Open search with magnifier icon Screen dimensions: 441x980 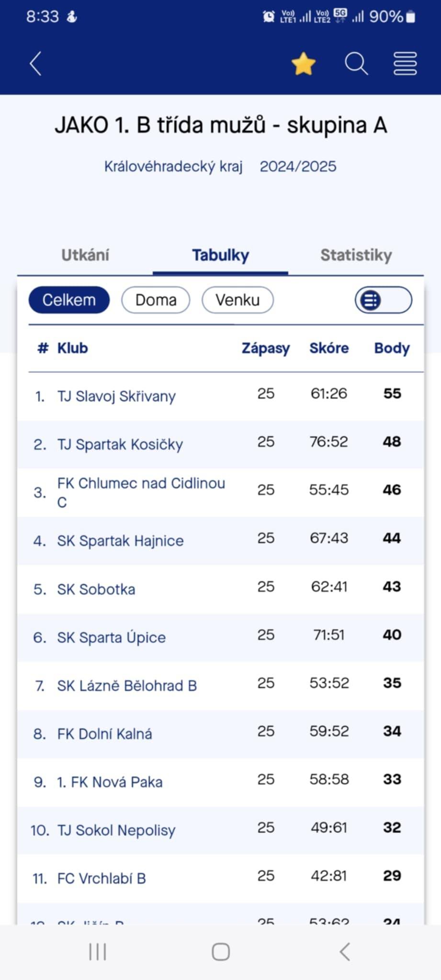(356, 64)
